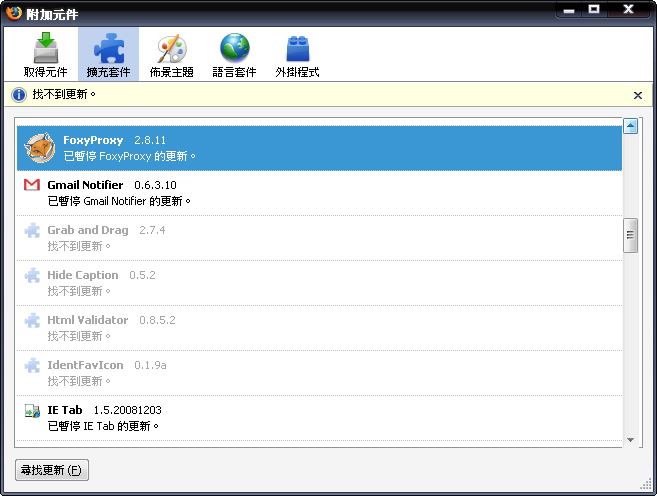Select the IdentFavIcon 0.1.9a row

(319, 373)
